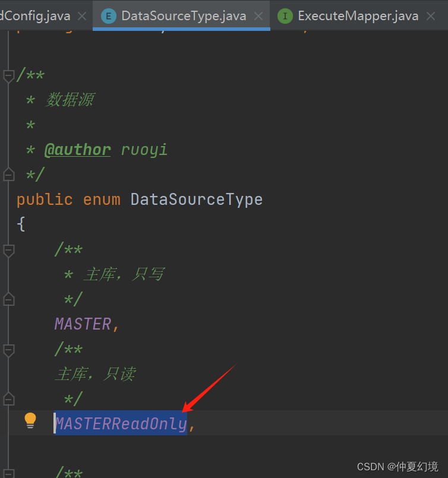Collapse the MASTER comment at its opening fold marker
Image resolution: width=448 pixels, height=478 pixels.
coord(8,251)
